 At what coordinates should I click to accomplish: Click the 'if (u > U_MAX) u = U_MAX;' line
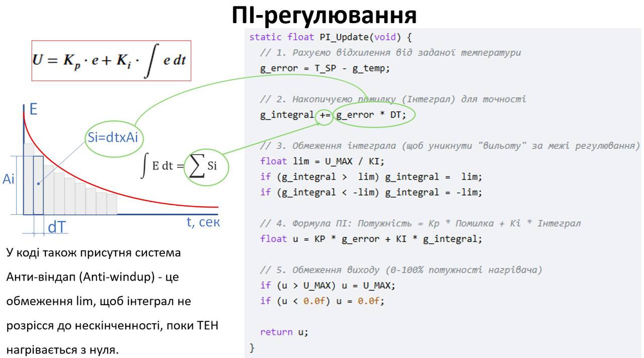tap(328, 286)
